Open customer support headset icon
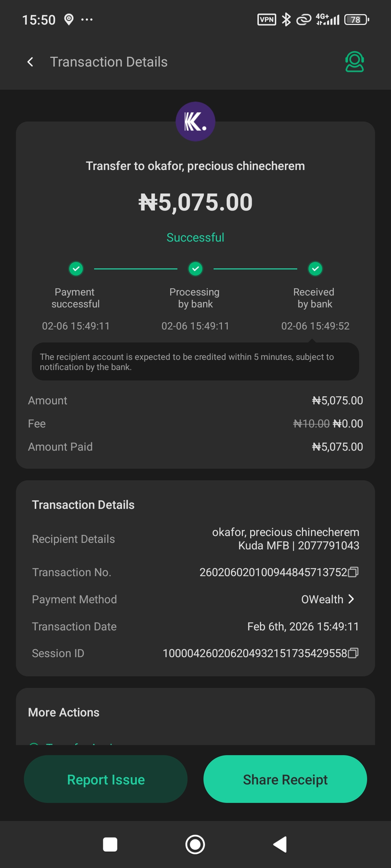The height and width of the screenshot is (868, 391). point(354,62)
